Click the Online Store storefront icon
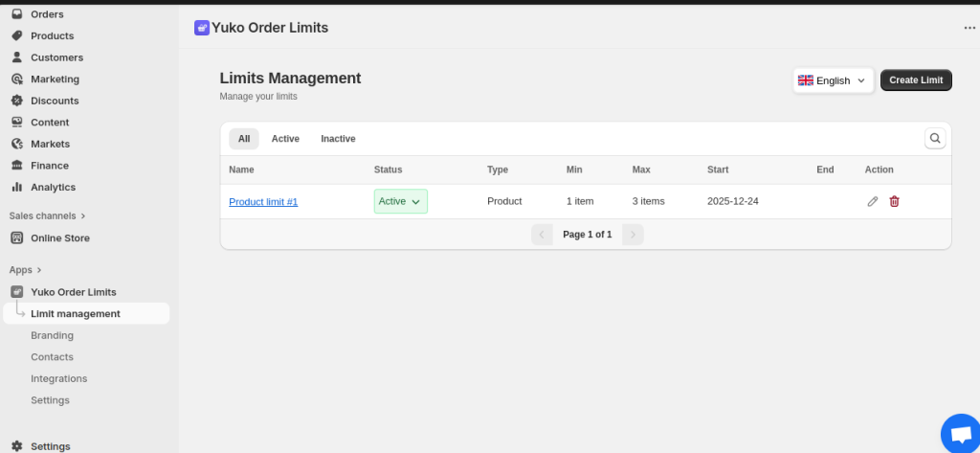980x453 pixels. pos(17,238)
